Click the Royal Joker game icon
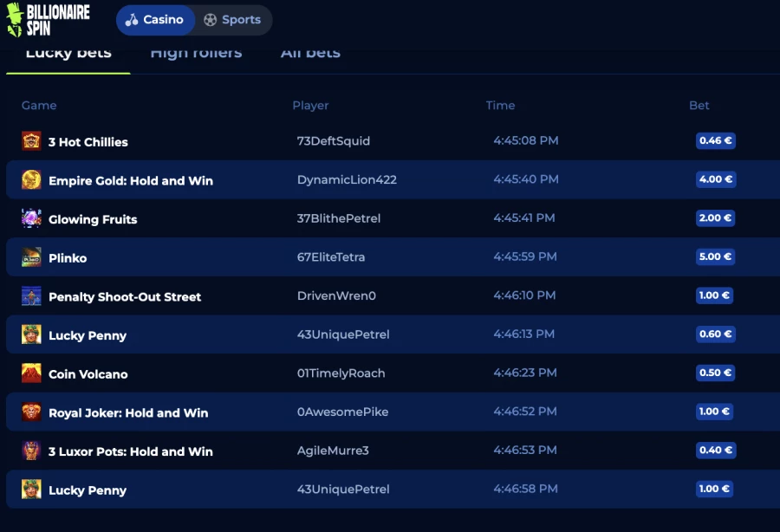Screen dimensions: 780x532 tap(31, 412)
